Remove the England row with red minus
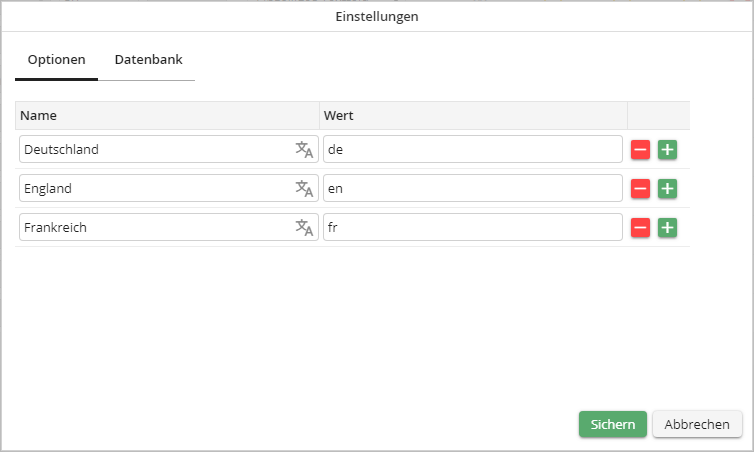 (x=640, y=189)
